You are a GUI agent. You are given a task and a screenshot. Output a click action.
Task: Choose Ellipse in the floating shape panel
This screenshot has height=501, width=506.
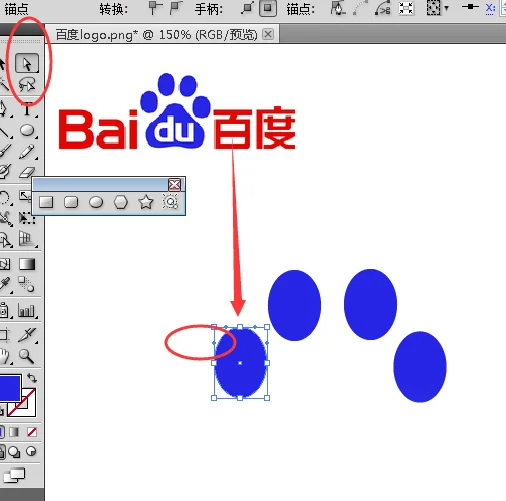(96, 202)
